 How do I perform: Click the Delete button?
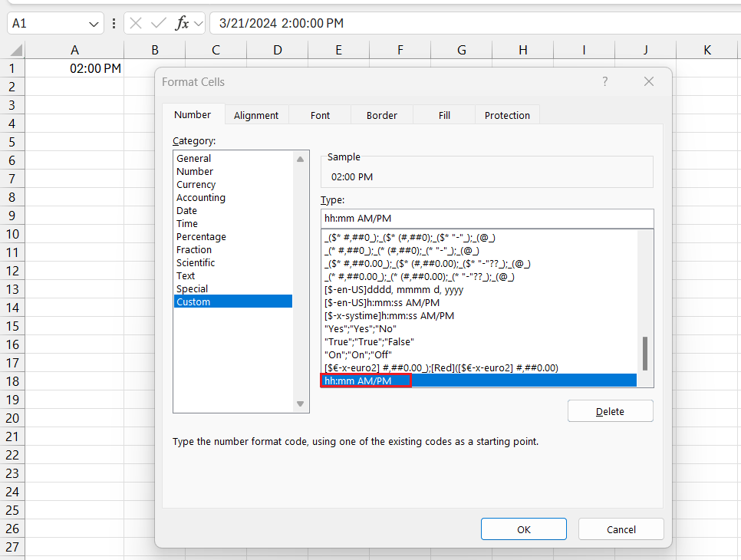pos(610,411)
